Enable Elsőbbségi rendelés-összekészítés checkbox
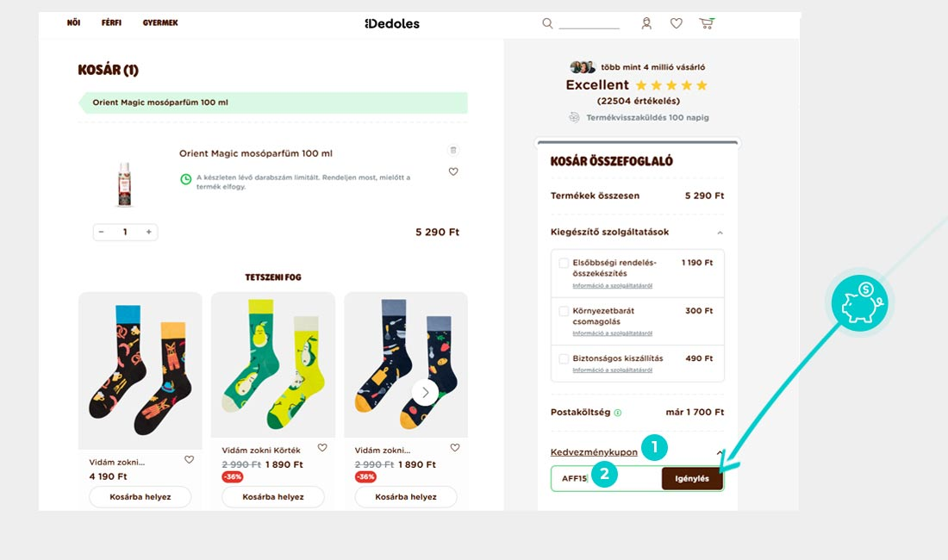This screenshot has width=948, height=560. tap(564, 263)
